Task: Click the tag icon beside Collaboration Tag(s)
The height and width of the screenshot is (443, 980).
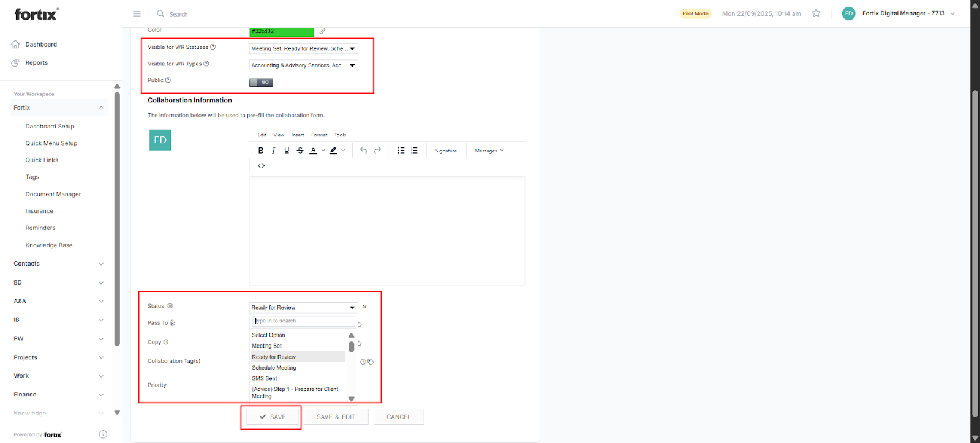Action: [x=371, y=362]
